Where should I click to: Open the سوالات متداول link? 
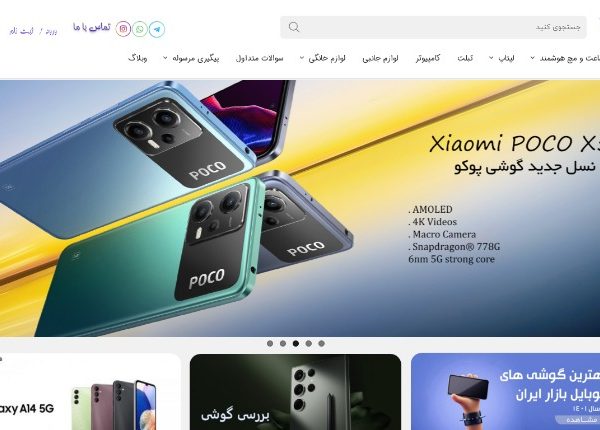pos(259,58)
